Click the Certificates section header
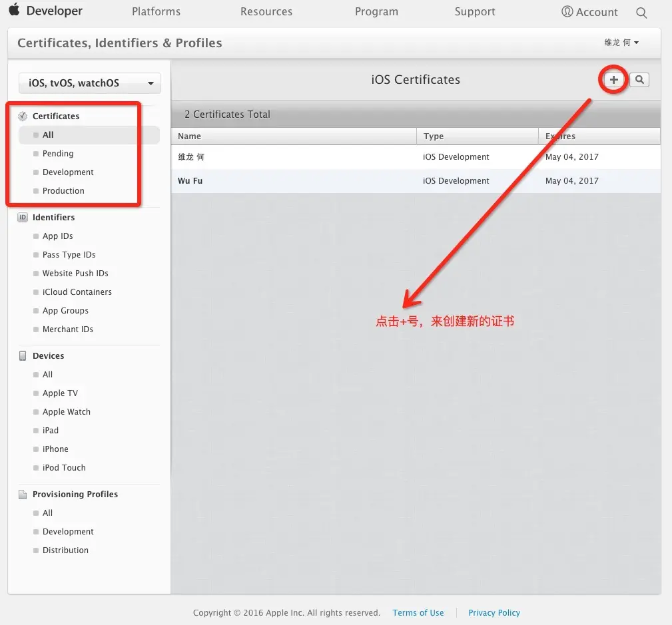Viewport: 672px width, 625px height. point(56,116)
